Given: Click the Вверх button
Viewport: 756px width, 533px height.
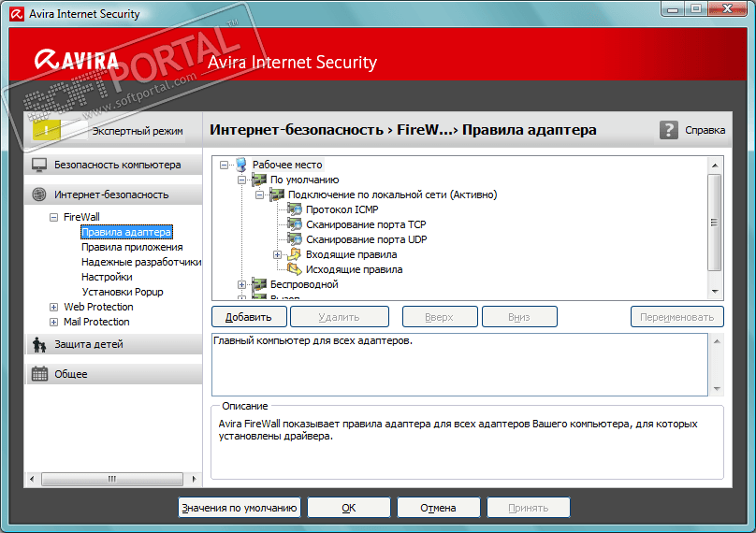Looking at the screenshot, I should (440, 317).
